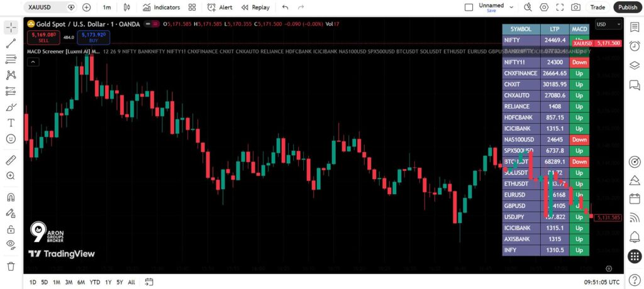Save the Unnamed chart layout
The image size is (644, 289).
point(491,11)
